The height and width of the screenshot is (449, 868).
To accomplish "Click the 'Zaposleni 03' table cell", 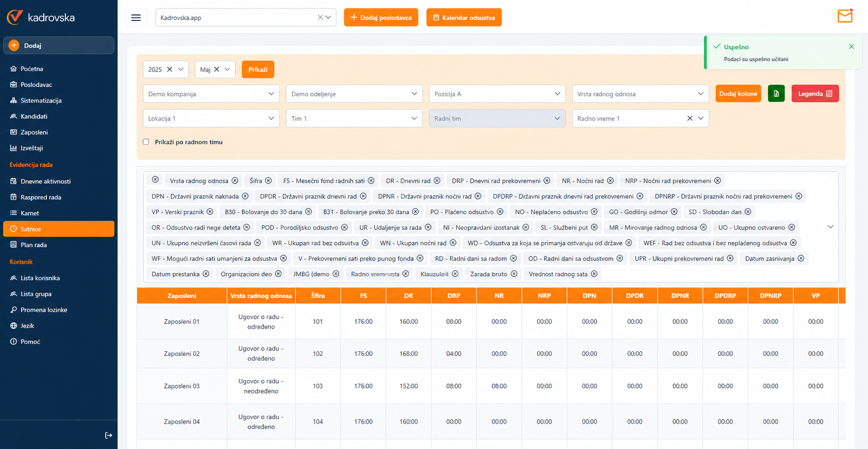I will [x=182, y=386].
